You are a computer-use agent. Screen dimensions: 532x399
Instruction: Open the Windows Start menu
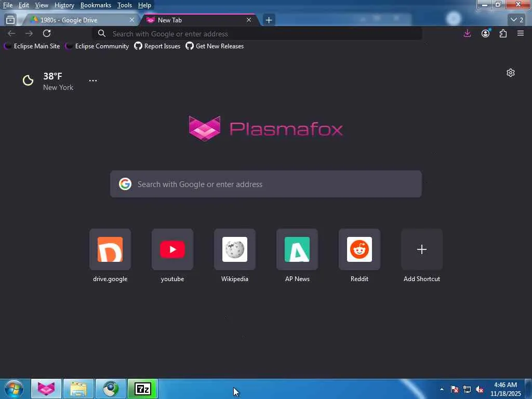coord(14,389)
